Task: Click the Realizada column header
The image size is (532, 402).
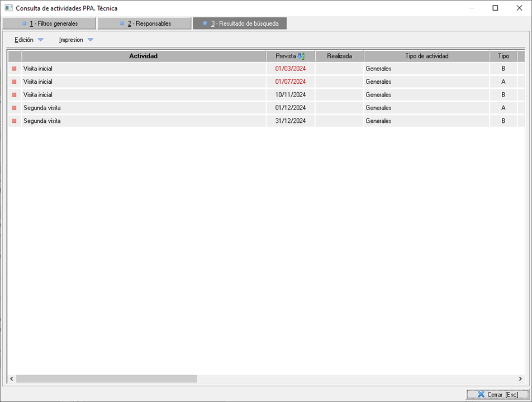Action: [339, 56]
